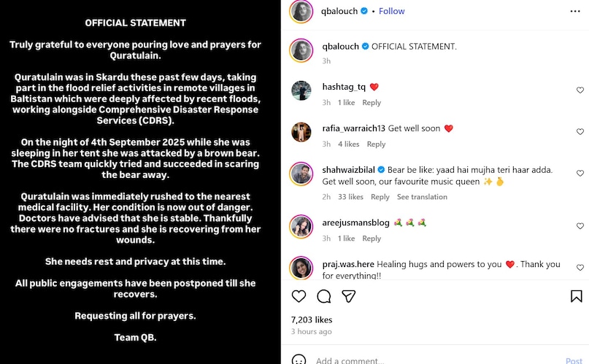Share post using paper plane icon
Image resolution: width=589 pixels, height=364 pixels.
tap(349, 296)
